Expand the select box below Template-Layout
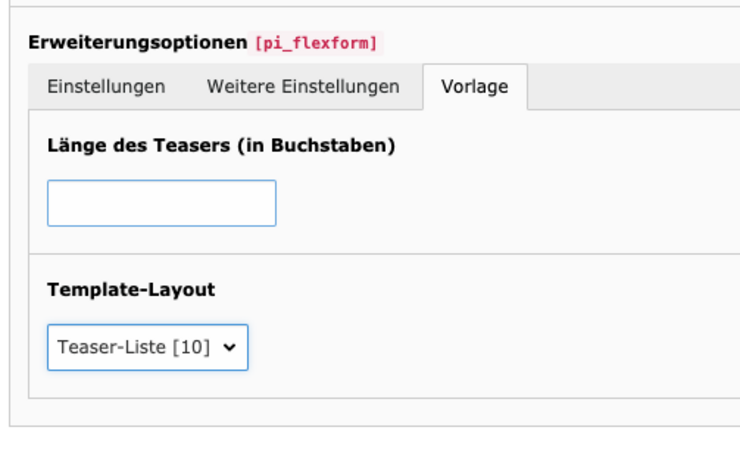 click(147, 347)
